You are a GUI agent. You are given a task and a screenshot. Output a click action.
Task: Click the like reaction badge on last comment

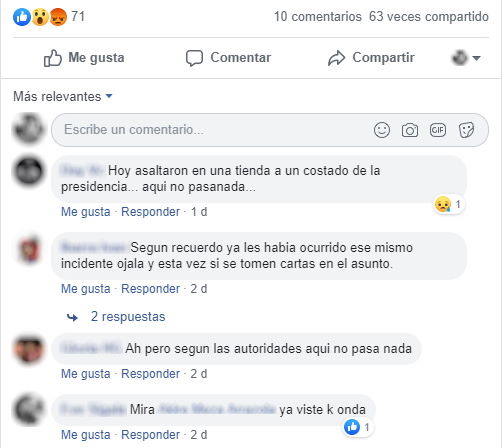tap(352, 427)
